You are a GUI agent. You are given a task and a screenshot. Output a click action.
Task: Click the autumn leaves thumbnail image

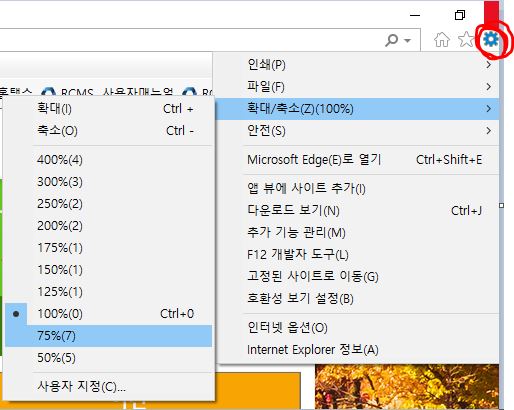pyautogui.click(x=407, y=387)
